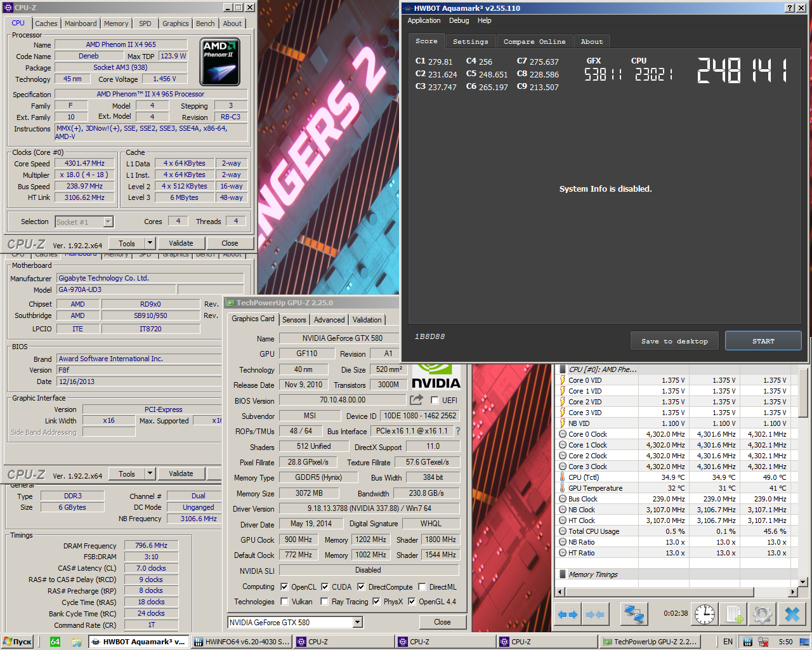Click CPU (Tctl) thermometer icon

(x=562, y=477)
